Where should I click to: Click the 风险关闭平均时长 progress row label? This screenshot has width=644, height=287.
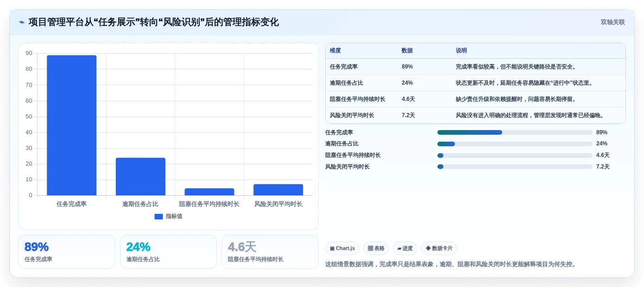(x=347, y=167)
